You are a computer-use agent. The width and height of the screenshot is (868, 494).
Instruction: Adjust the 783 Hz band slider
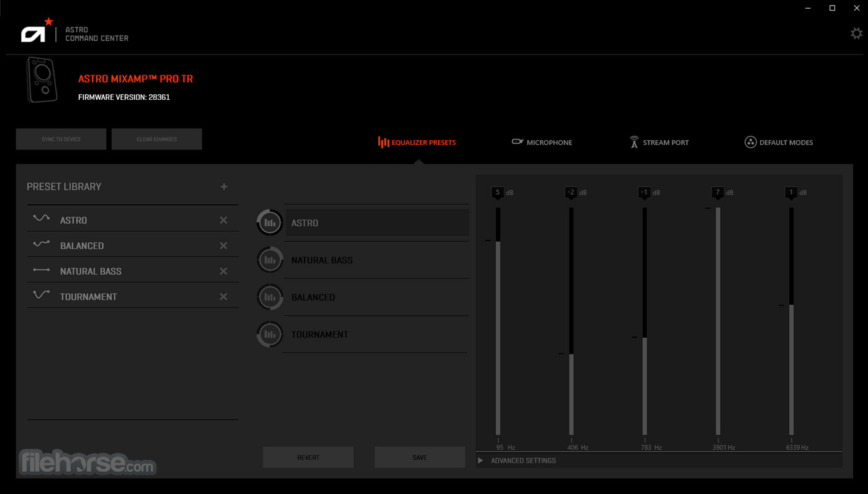(645, 321)
